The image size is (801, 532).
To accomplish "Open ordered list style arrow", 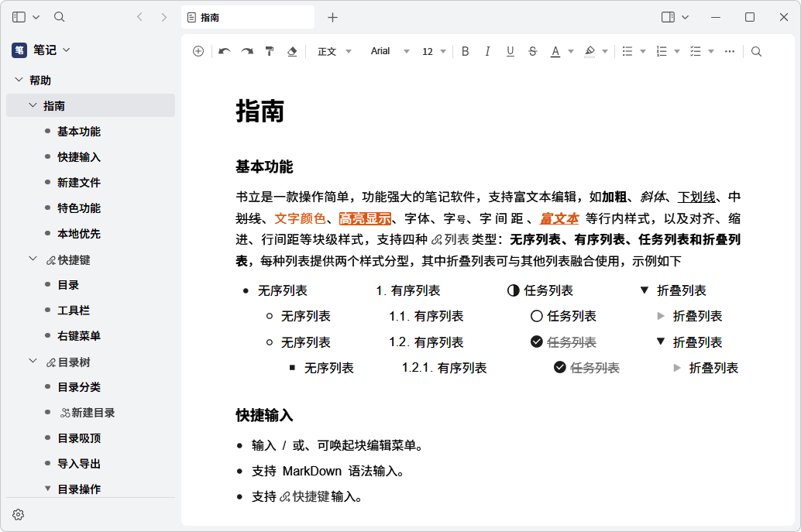I will (677, 52).
